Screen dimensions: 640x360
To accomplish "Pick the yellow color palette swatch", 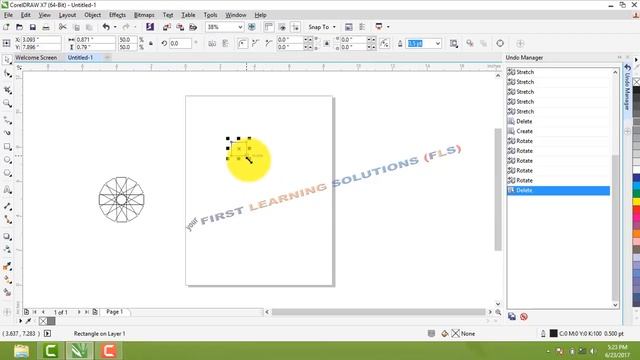I will pyautogui.click(x=636, y=202).
